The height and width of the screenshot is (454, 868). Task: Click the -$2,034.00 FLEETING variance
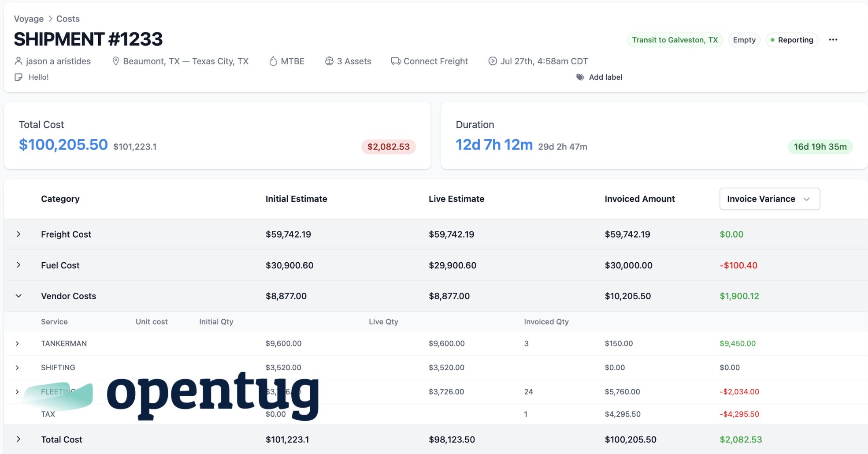[739, 392]
